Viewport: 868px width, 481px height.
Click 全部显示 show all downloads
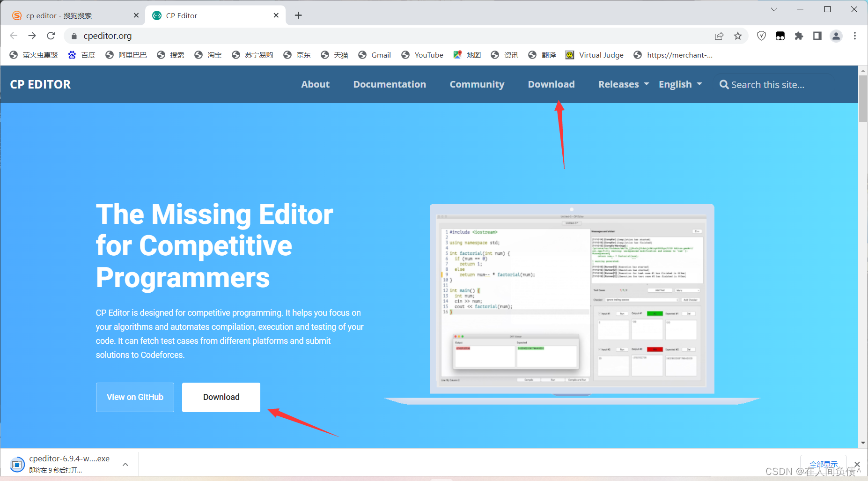[x=824, y=464]
